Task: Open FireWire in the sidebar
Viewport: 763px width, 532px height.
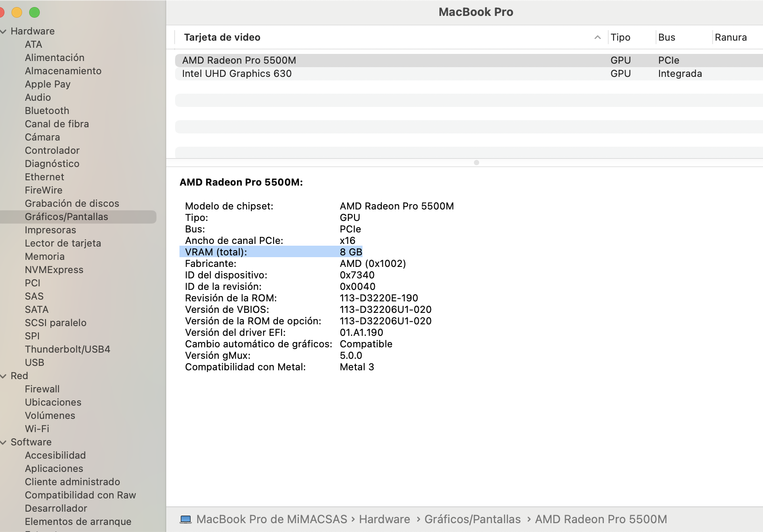Action: (x=44, y=190)
